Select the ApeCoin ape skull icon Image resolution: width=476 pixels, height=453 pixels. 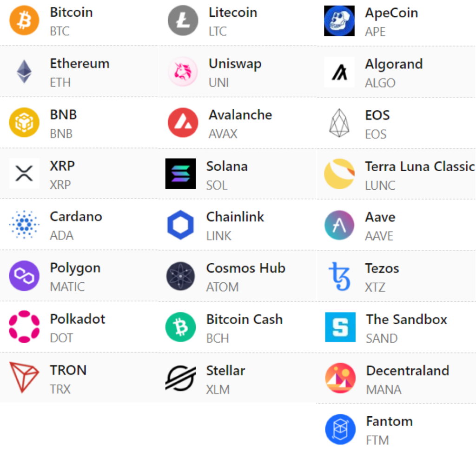[339, 21]
